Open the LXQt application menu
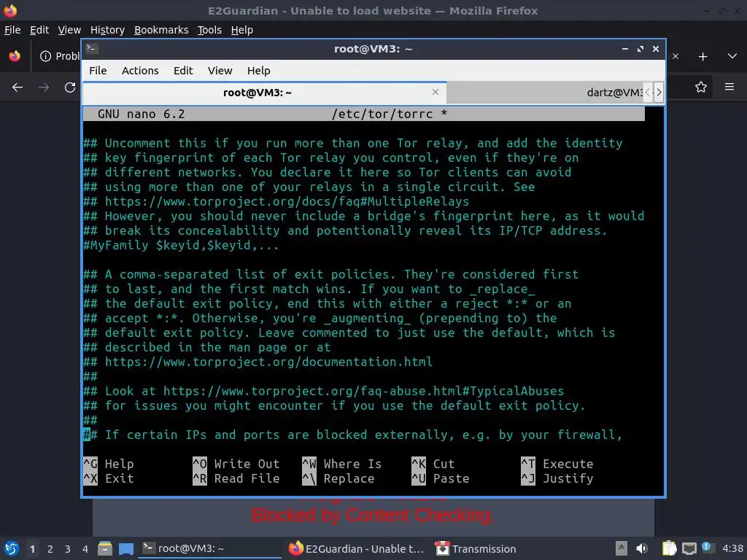 pos(12,548)
